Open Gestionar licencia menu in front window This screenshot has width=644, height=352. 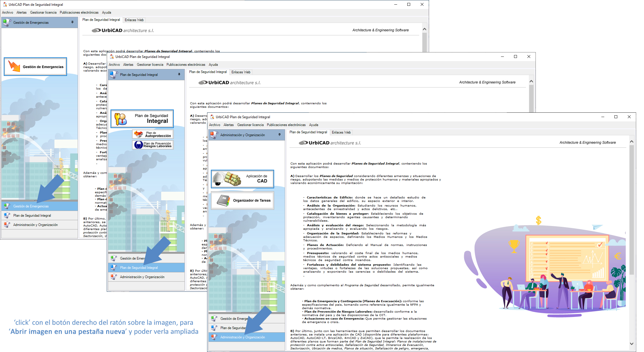coord(250,125)
